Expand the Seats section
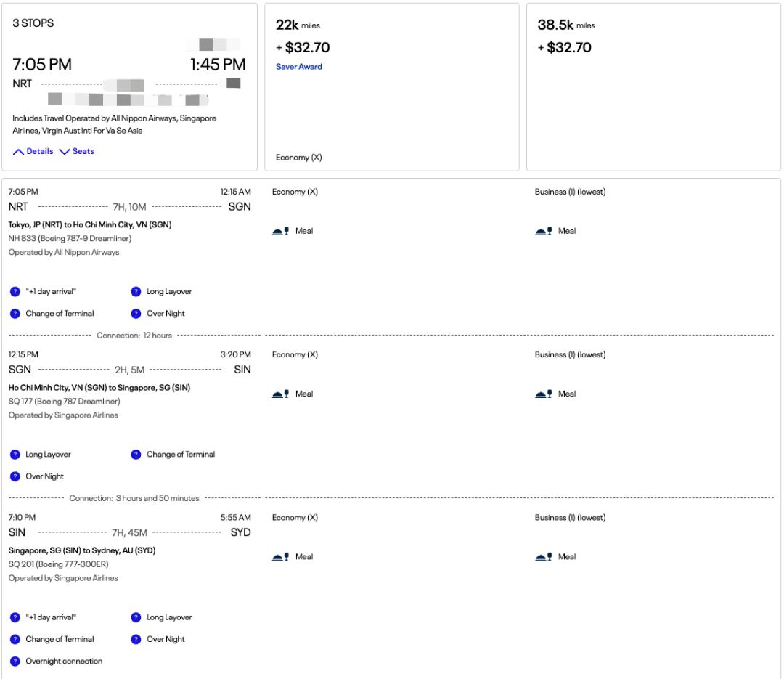 (77, 151)
